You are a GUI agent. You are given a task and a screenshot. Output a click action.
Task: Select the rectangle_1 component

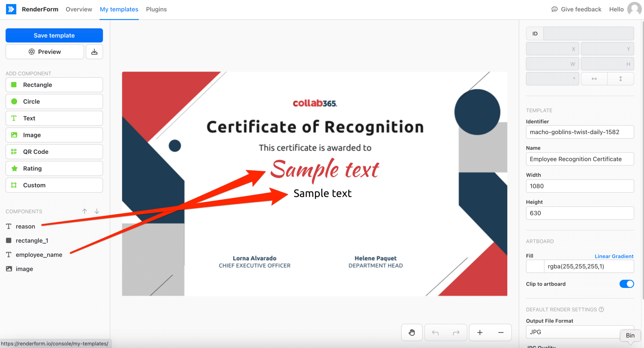coord(32,240)
